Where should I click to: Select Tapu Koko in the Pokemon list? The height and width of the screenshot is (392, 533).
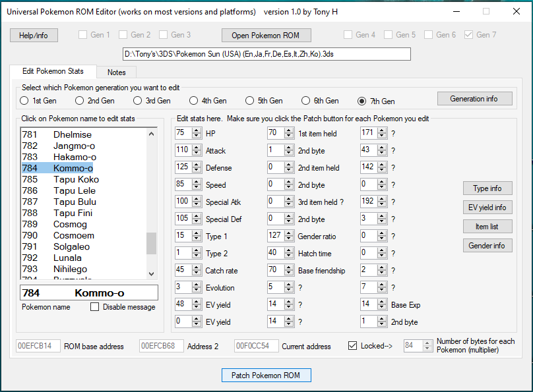coord(76,179)
